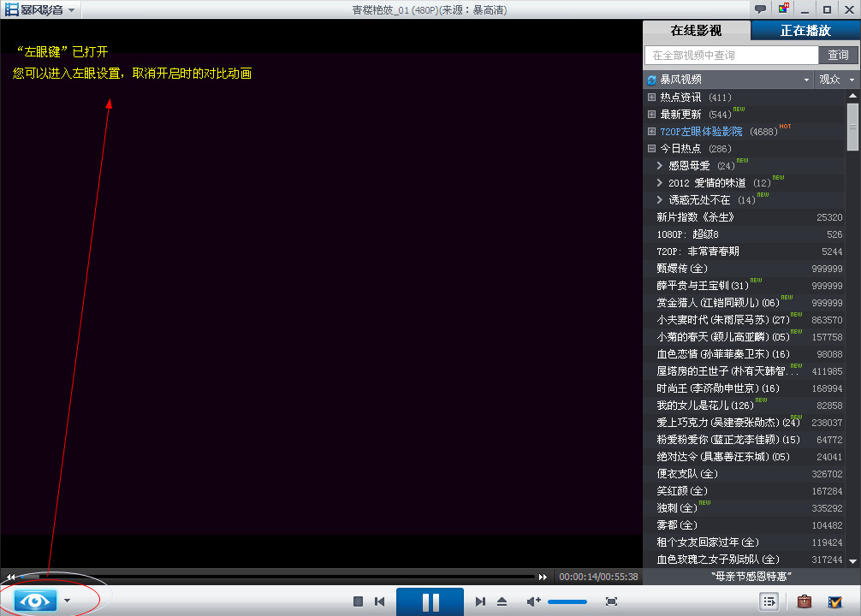861x616 pixels.
Task: Click the playlist scrollbar down arrow
Action: [852, 561]
